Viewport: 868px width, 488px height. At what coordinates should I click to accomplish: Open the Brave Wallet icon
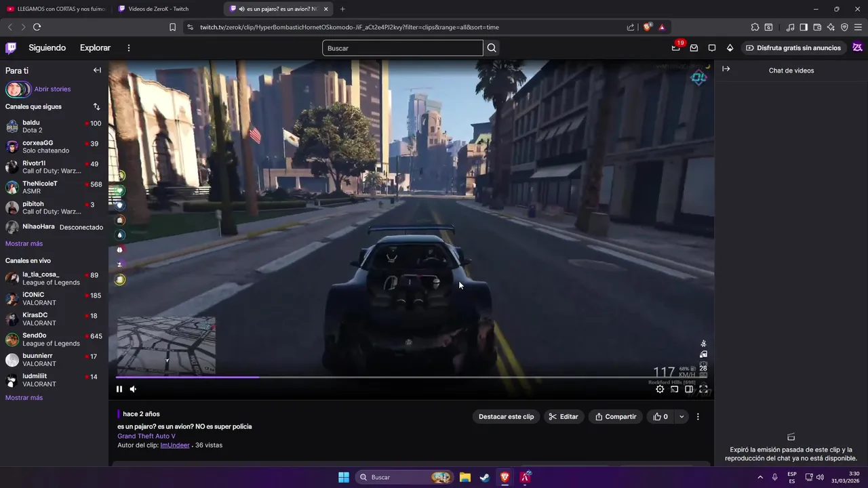pos(817,27)
